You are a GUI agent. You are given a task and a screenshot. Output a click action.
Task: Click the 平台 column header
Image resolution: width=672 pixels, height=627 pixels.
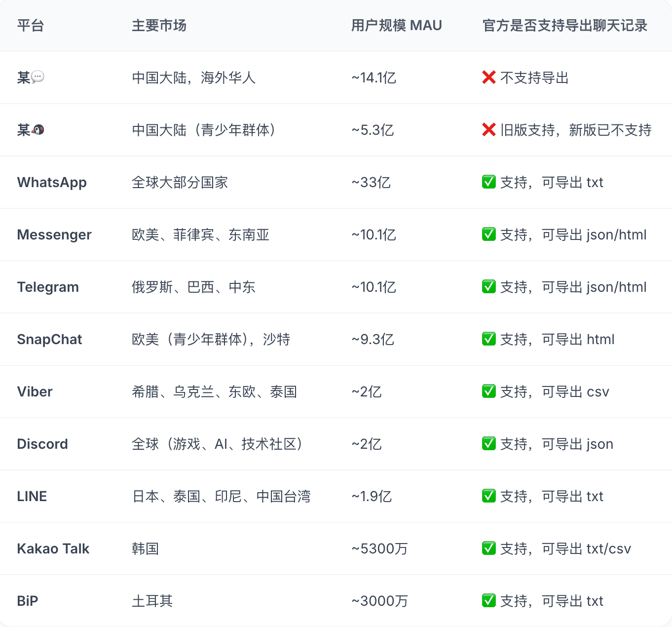(31, 25)
